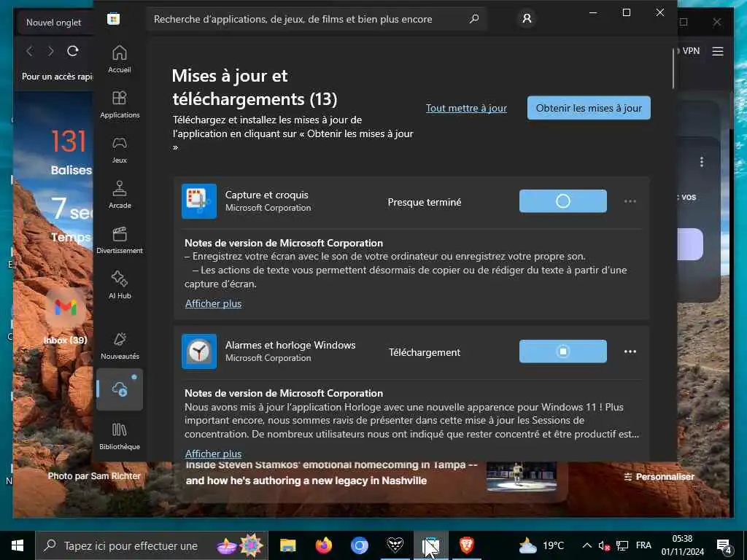Stop the Alarmes et horloge download
747x560 pixels.
point(562,351)
